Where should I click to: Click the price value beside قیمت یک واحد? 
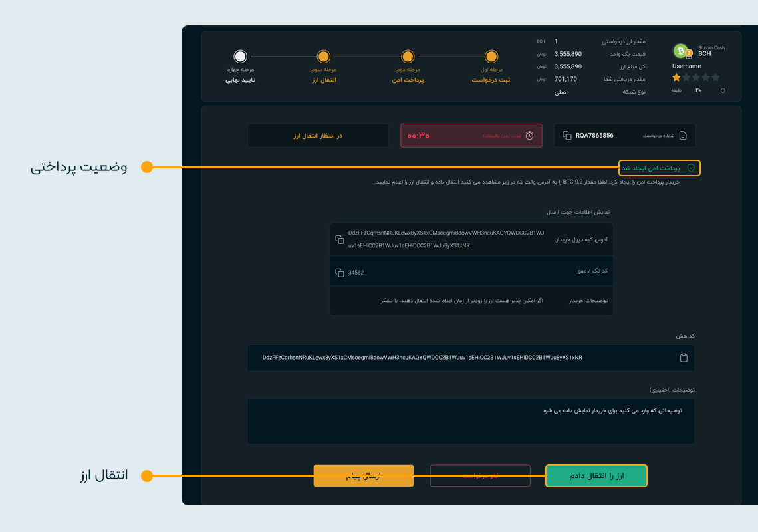(x=568, y=54)
